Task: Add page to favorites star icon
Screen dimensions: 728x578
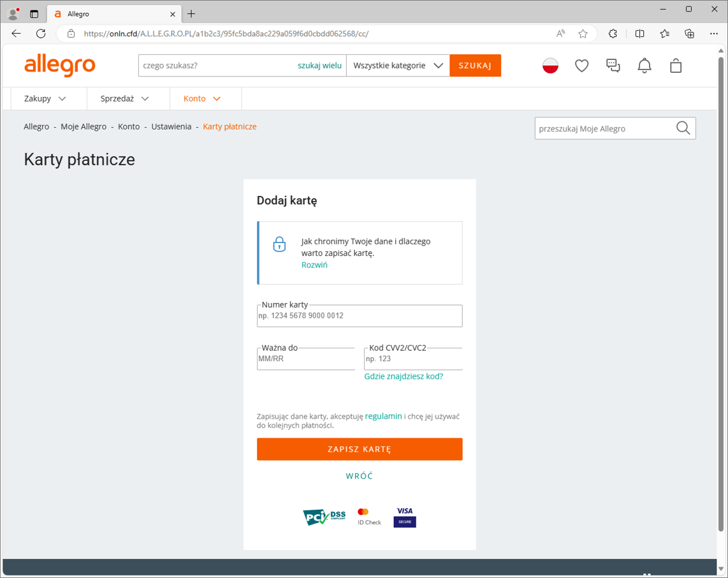Action: [x=583, y=33]
